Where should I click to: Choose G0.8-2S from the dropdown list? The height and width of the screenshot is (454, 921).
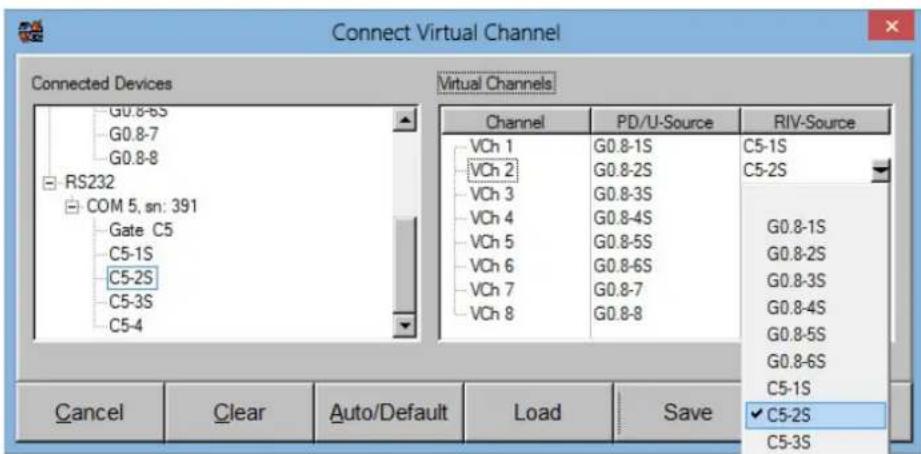[x=796, y=255]
